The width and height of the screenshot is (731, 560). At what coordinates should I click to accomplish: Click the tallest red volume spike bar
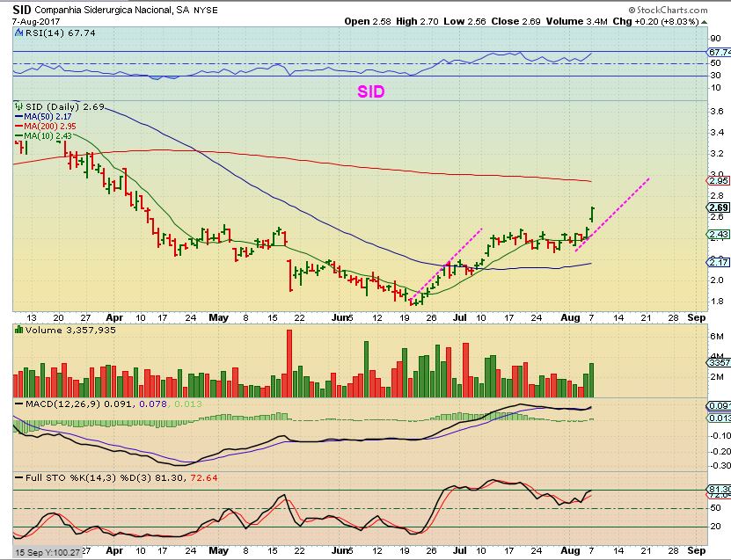pos(289,363)
